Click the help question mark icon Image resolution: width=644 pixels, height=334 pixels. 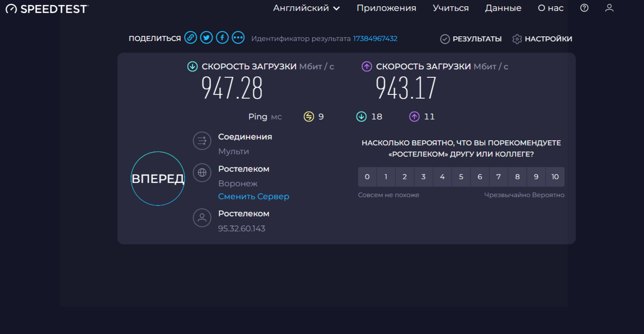(584, 8)
